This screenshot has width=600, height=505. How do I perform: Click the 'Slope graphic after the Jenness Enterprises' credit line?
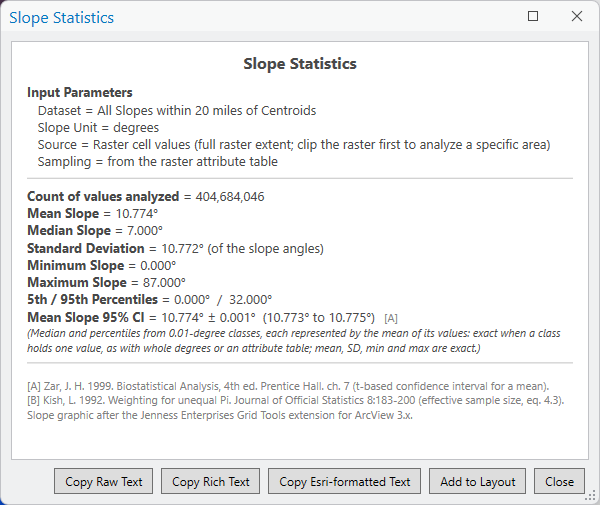click(220, 415)
